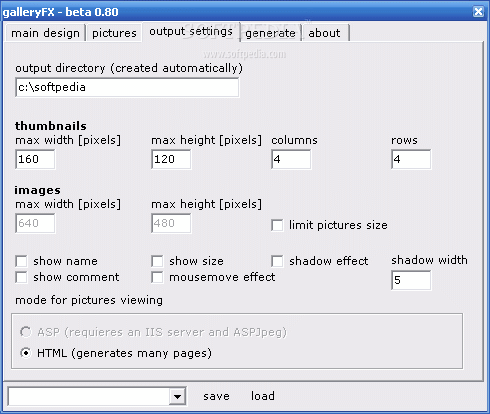Click the images max height 480 field

171,223
